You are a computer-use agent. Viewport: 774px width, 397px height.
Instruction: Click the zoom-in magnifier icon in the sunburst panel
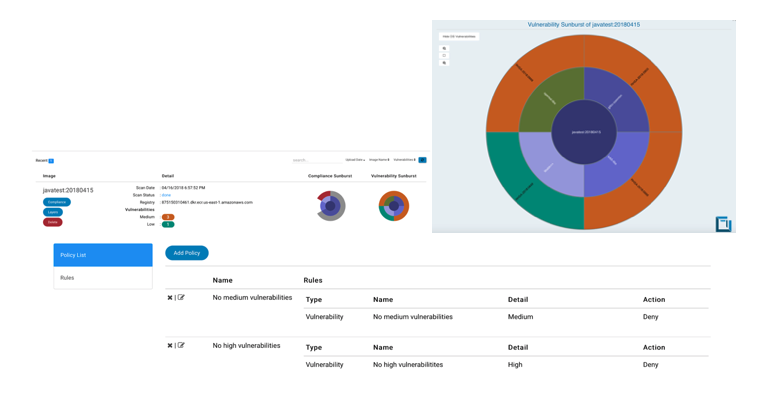444,48
